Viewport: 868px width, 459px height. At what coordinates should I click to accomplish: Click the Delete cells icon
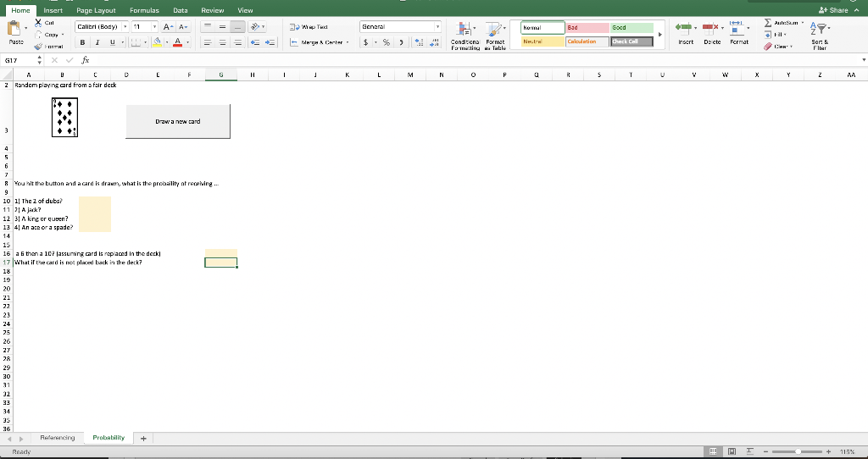coord(710,27)
